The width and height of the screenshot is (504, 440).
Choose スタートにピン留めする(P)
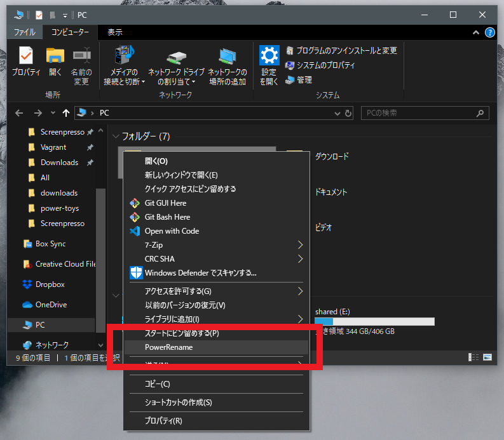coord(216,333)
